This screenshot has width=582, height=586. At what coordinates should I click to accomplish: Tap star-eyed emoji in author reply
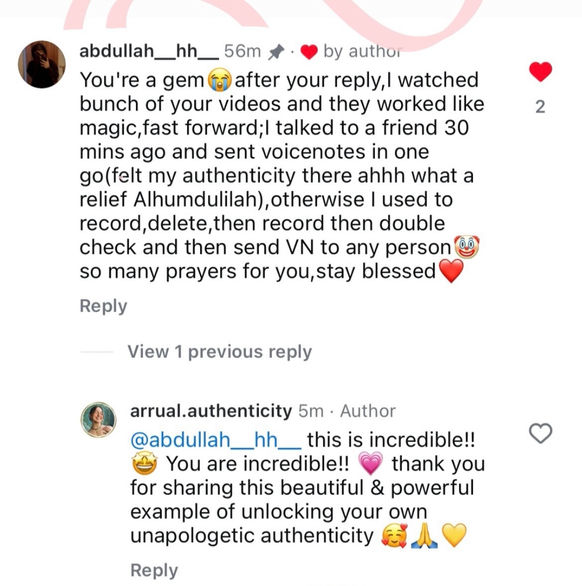click(x=145, y=464)
